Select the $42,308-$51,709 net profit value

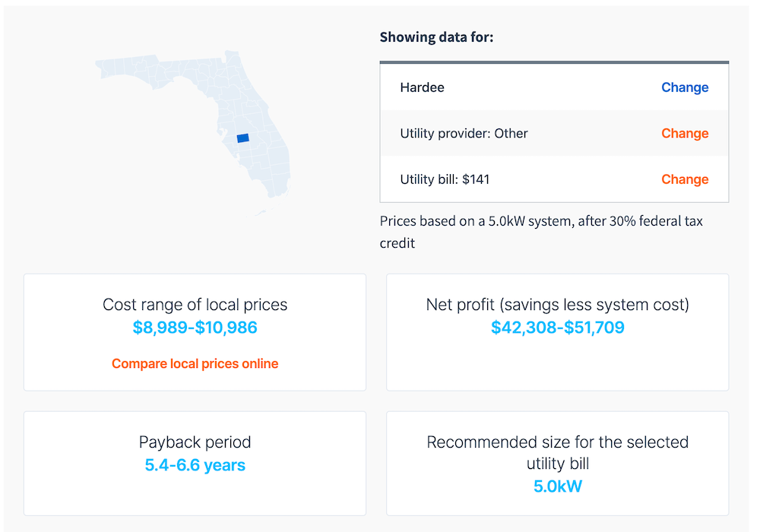click(557, 328)
